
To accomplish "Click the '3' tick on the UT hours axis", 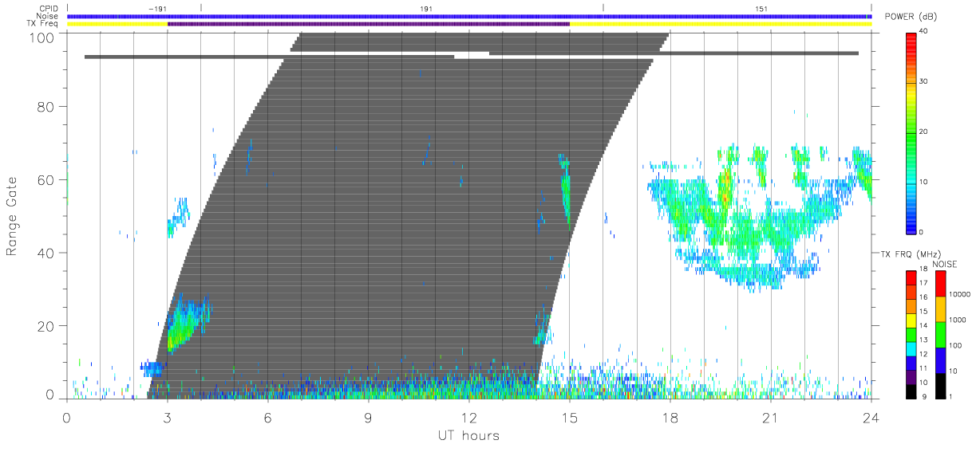I will pos(168,418).
